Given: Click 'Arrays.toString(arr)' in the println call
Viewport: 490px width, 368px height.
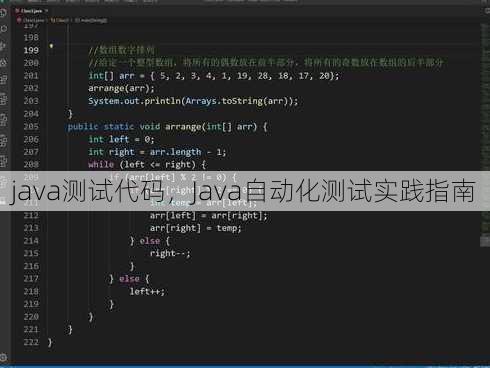Looking at the screenshot, I should 238,101.
